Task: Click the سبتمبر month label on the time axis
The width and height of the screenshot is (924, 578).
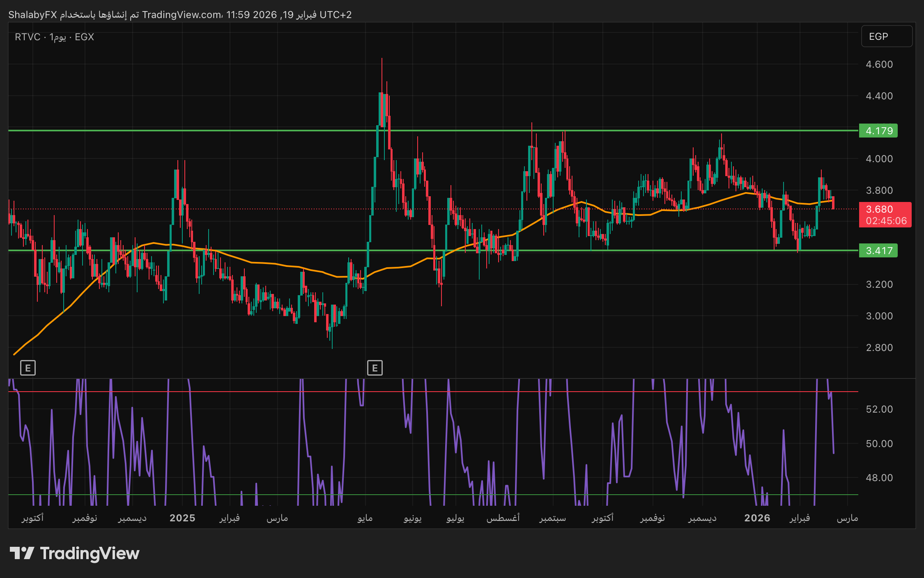Action: coord(552,518)
